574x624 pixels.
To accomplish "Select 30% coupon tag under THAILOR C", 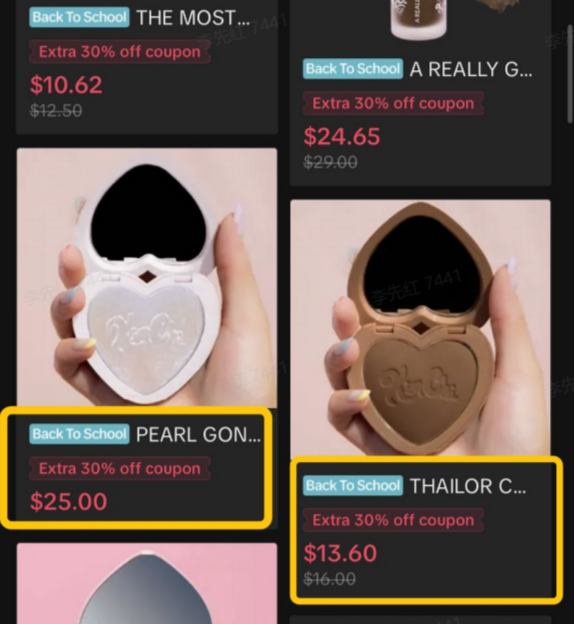I will (393, 520).
